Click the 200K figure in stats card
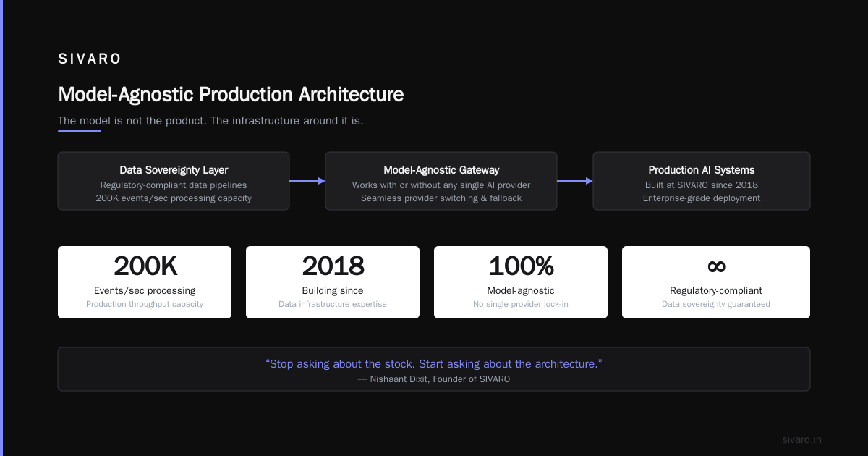This screenshot has width=868, height=456. pyautogui.click(x=145, y=266)
